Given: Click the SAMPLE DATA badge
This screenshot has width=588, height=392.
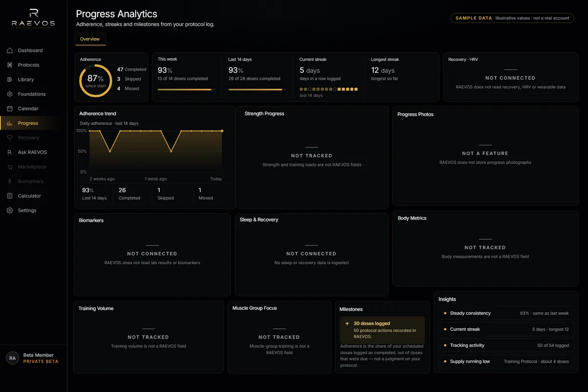Looking at the screenshot, I should [512, 18].
